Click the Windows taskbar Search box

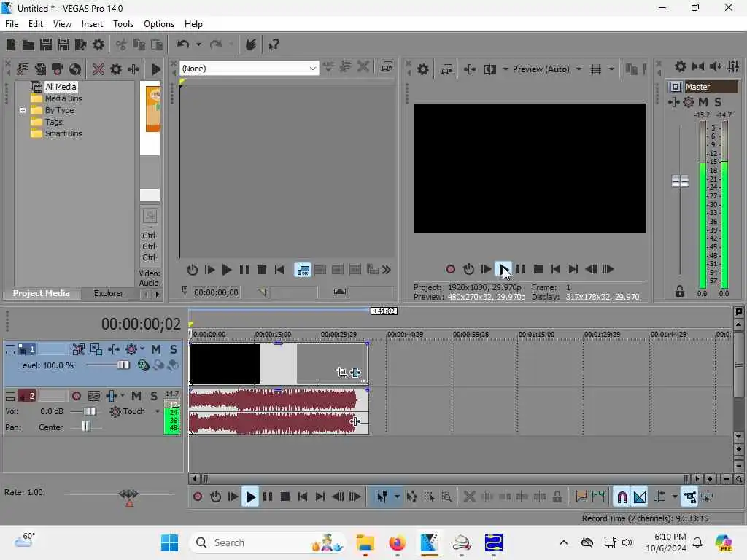coord(267,542)
